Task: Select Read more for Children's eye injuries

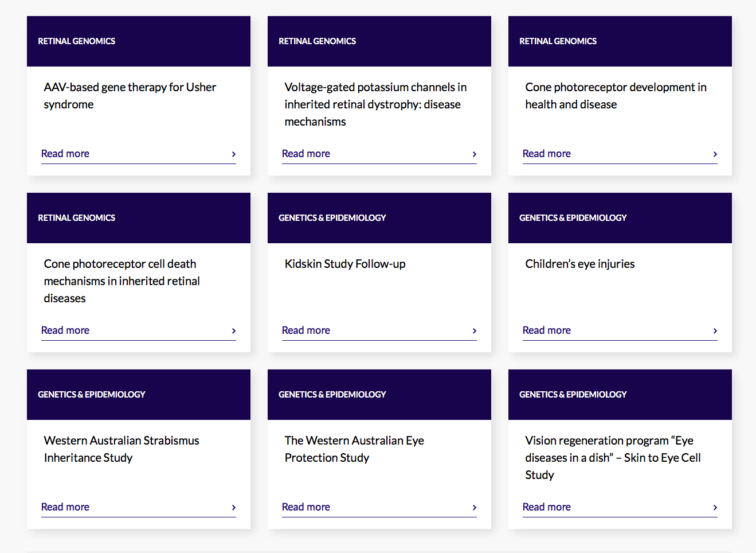Action: click(x=547, y=330)
